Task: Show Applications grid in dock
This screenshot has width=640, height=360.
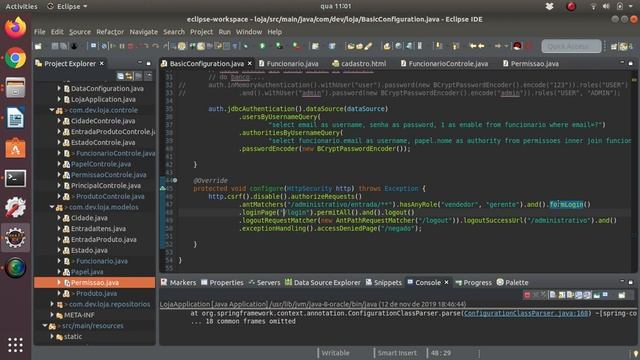Action: (16, 345)
